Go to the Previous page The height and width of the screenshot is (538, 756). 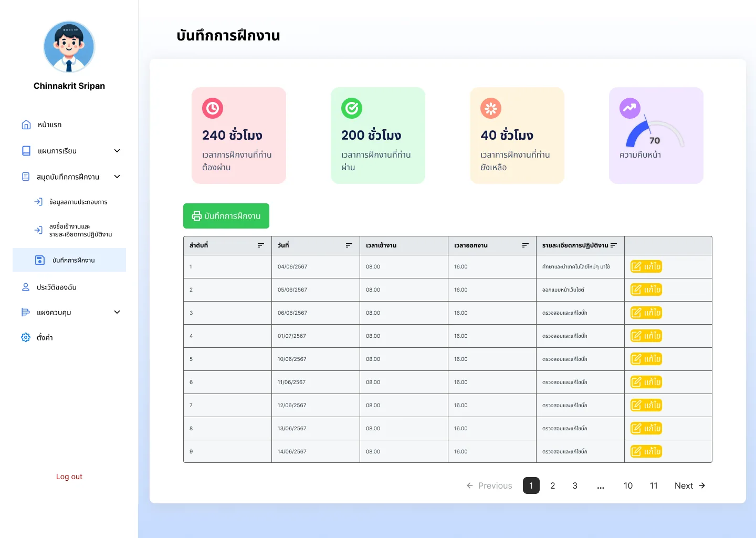coord(489,485)
